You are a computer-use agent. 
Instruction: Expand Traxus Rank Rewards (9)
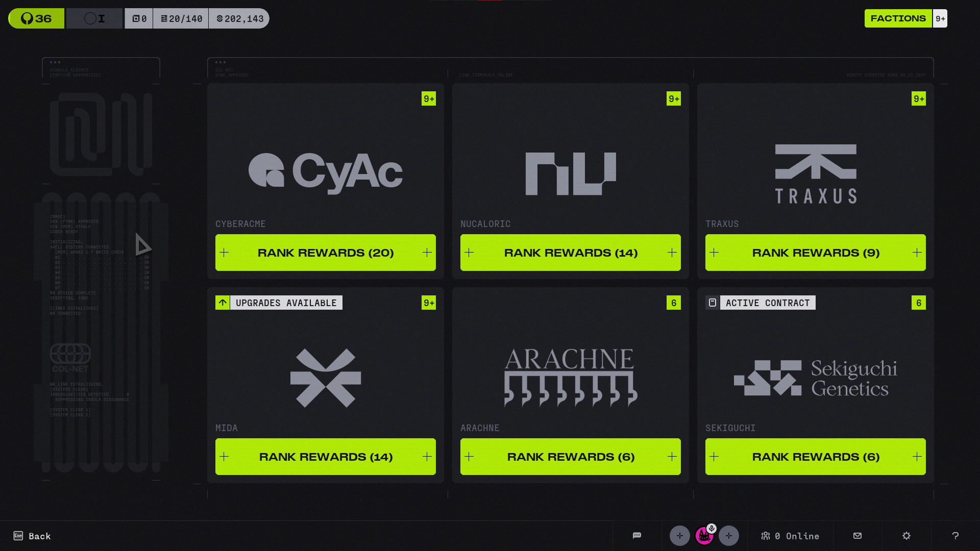coord(816,253)
